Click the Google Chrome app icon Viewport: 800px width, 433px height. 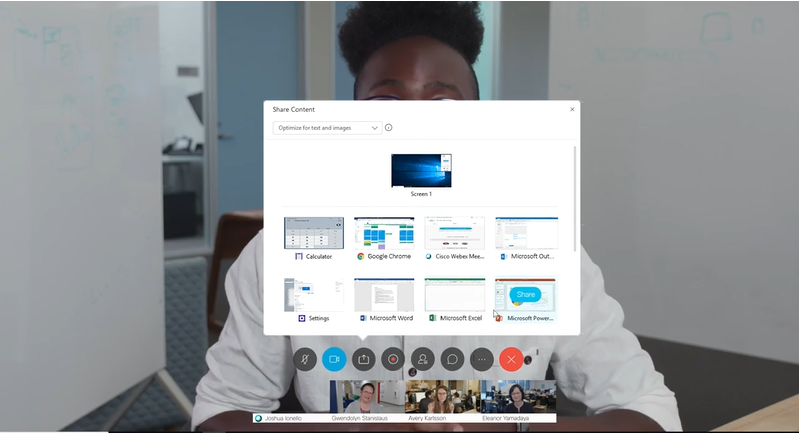point(361,257)
